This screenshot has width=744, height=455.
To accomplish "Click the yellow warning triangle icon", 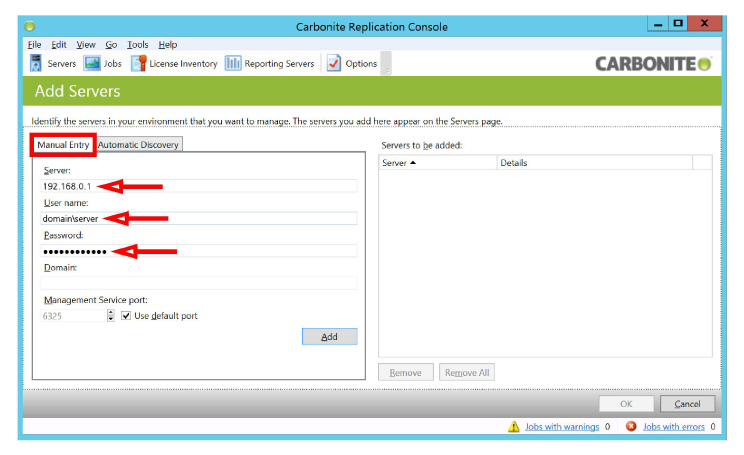I will pyautogui.click(x=513, y=427).
